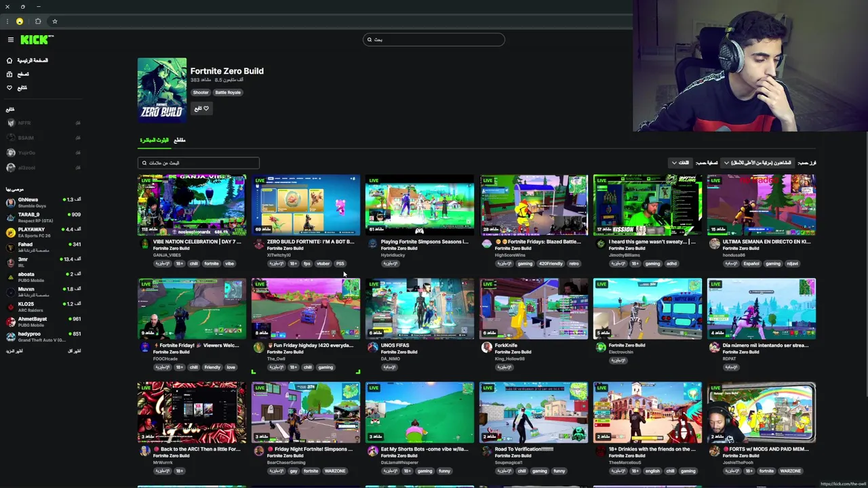
Task: Open 'I heard this game wasn't sweaty' stream title
Action: [x=652, y=241]
